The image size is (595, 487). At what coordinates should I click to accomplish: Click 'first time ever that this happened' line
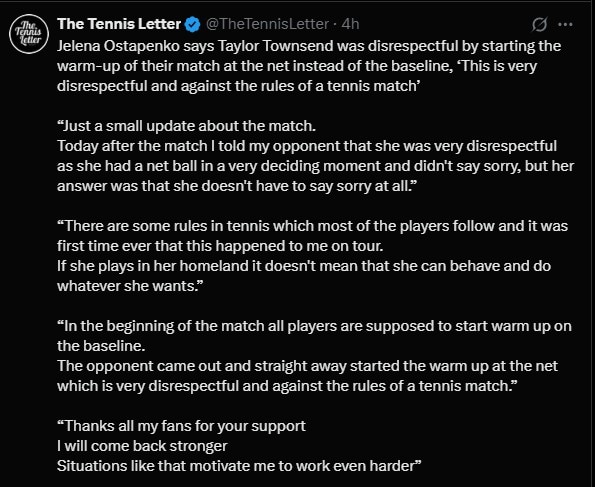coord(220,246)
